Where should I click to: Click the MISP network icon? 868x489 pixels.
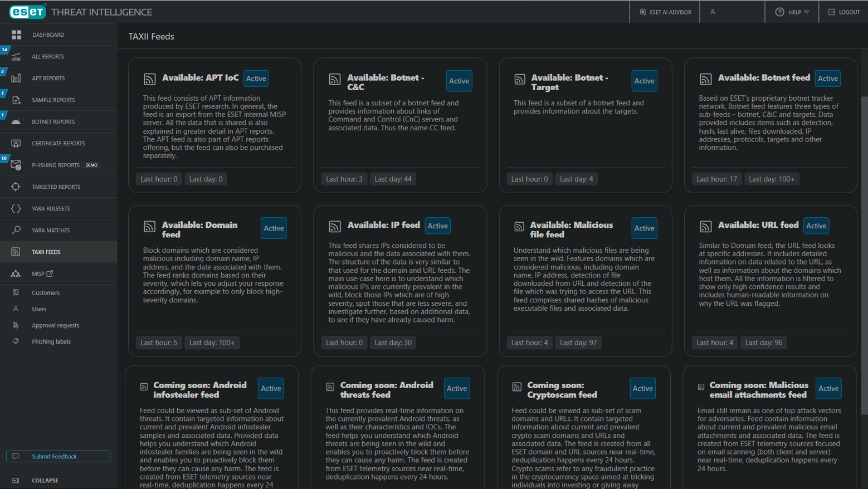point(16,273)
